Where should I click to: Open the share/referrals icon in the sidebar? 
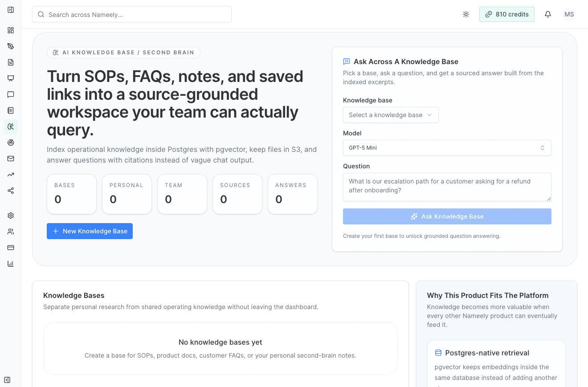(11, 190)
